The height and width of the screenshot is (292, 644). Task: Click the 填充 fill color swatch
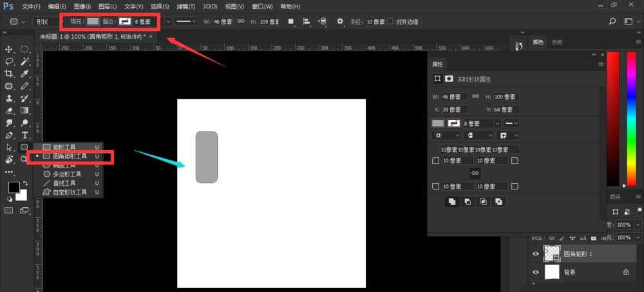[x=93, y=21]
